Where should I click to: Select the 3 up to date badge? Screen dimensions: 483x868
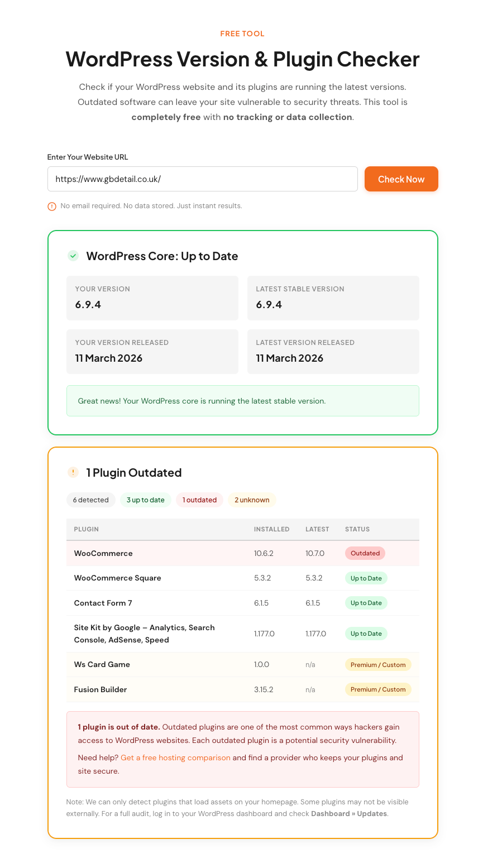click(x=146, y=500)
